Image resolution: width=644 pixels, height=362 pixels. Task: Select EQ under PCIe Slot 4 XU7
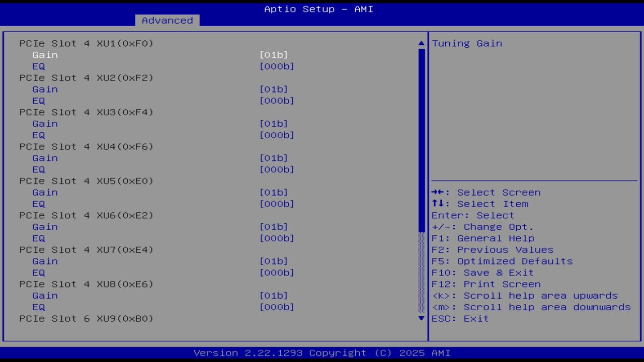(x=38, y=273)
